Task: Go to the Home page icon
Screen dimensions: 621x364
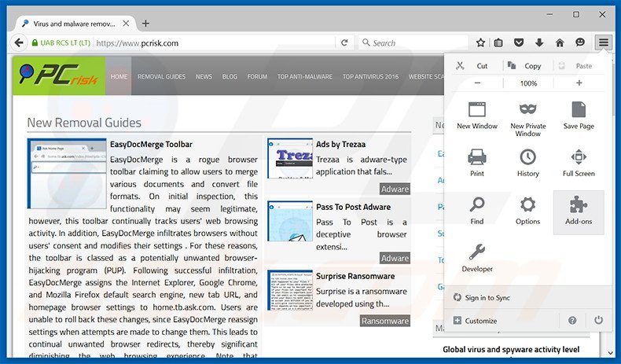Action: point(560,42)
